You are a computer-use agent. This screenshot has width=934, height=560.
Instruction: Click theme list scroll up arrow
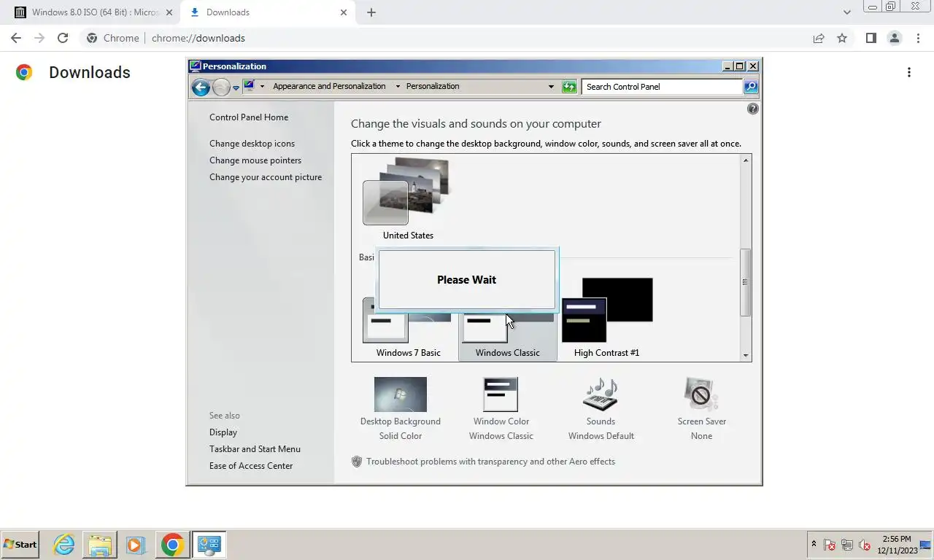click(745, 160)
